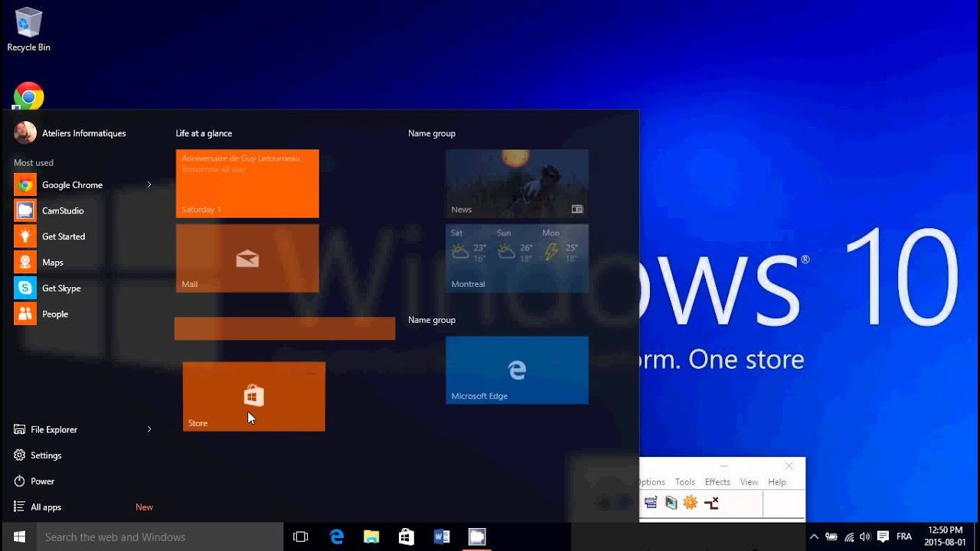Click the Search the web and Windows box

click(160, 537)
